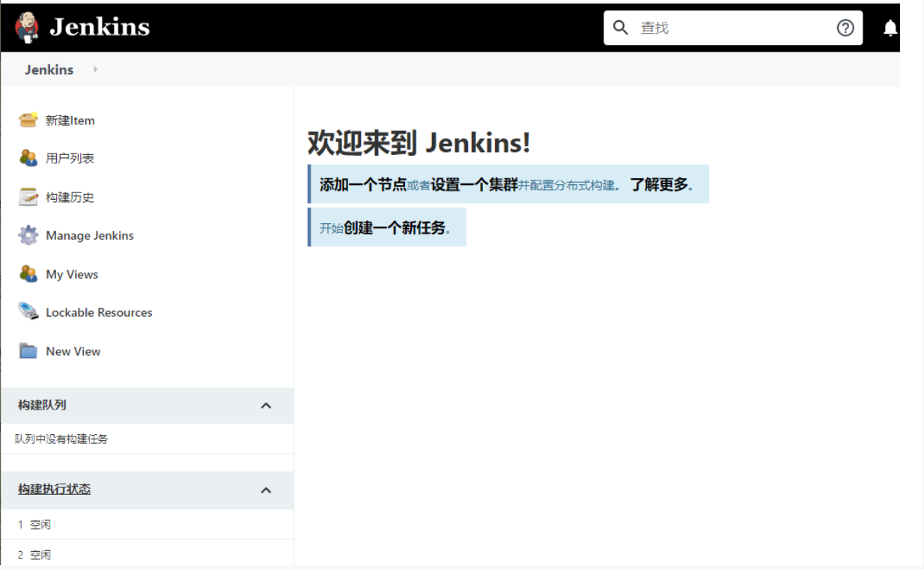Click the 新建Item box icon
The height and width of the screenshot is (569, 924).
click(28, 120)
